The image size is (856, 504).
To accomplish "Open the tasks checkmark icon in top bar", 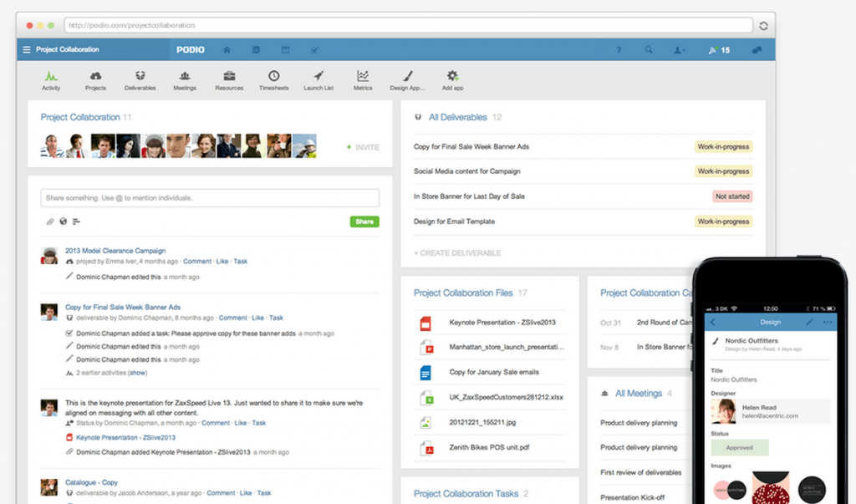I will tap(315, 49).
